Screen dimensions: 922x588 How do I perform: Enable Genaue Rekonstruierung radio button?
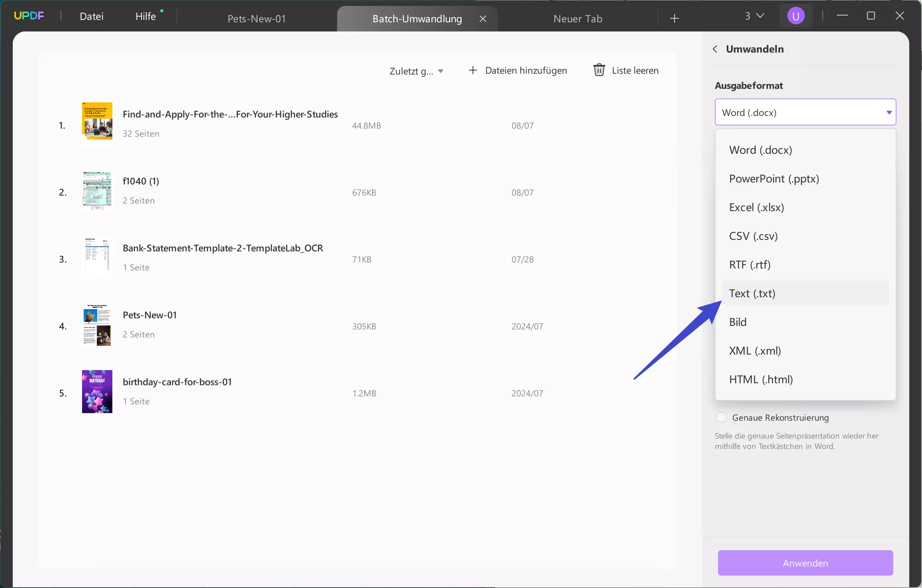point(721,417)
